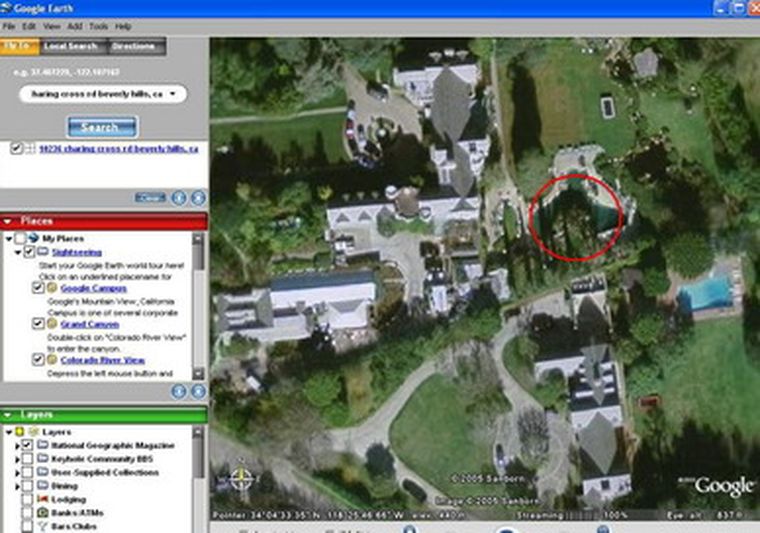Viewport: 760px width, 533px height.
Task: Click the Google Campus placemark icon
Action: (x=51, y=288)
